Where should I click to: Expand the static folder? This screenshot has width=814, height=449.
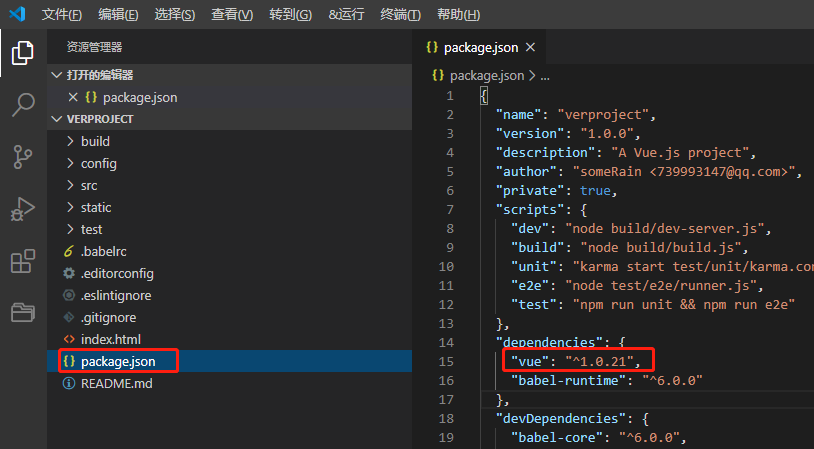tap(70, 207)
